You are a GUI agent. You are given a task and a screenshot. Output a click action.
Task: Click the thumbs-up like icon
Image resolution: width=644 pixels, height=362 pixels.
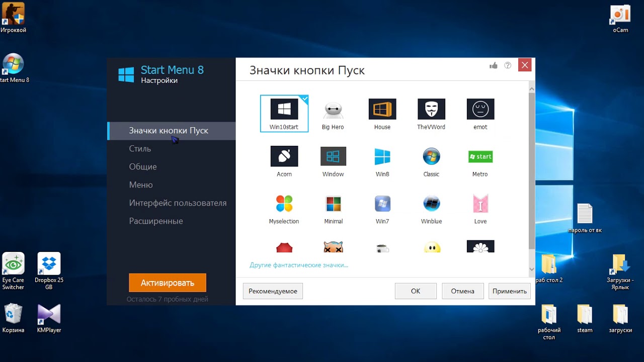coord(494,65)
